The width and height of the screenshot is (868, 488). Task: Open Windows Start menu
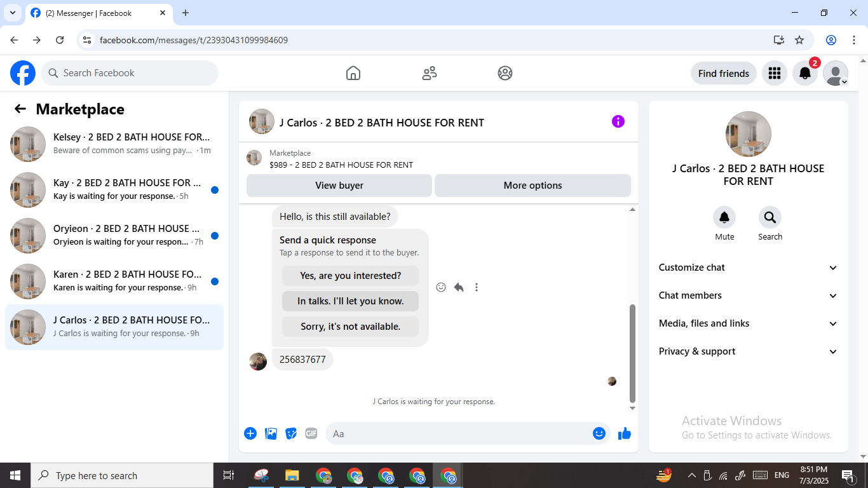point(15,475)
